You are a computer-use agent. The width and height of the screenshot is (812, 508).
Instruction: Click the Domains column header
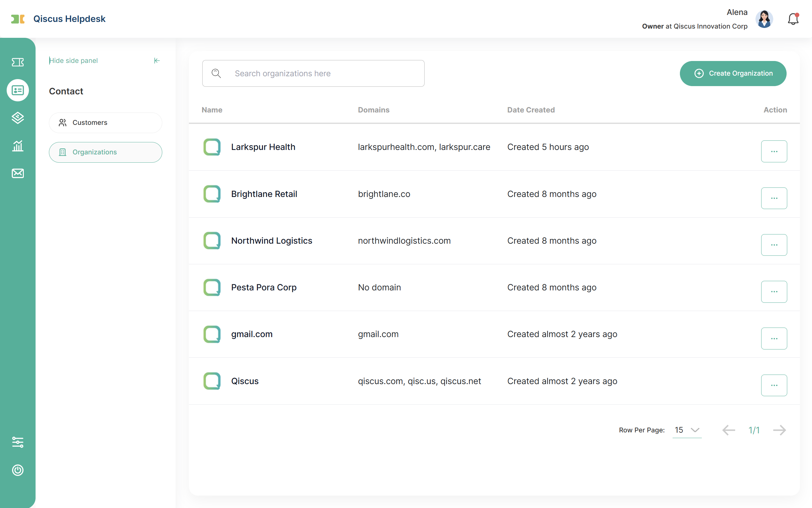pyautogui.click(x=373, y=110)
